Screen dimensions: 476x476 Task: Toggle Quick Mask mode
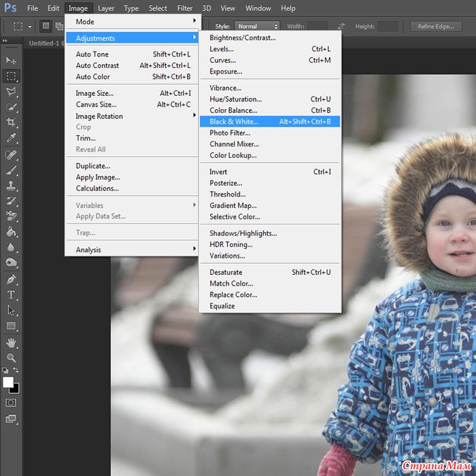[11, 403]
